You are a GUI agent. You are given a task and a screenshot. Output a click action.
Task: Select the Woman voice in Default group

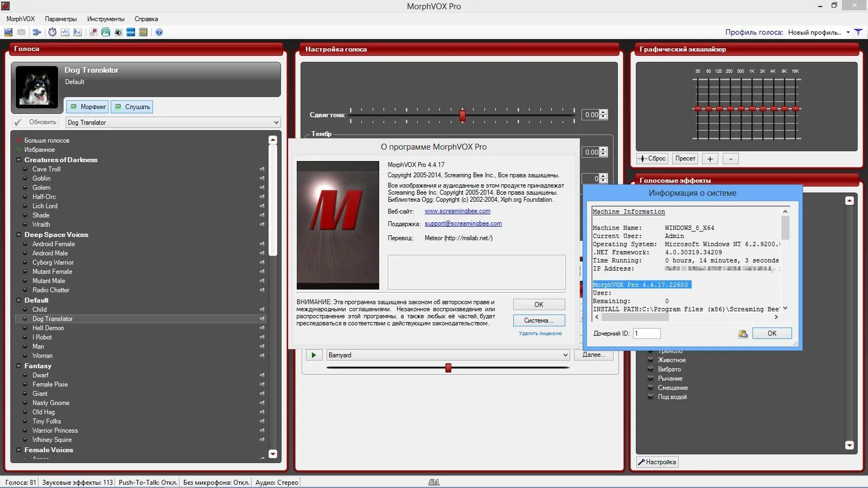click(x=42, y=356)
